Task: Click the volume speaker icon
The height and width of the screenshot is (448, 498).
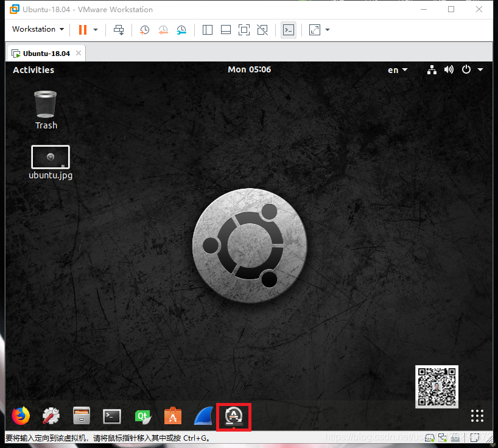Action: (x=449, y=69)
